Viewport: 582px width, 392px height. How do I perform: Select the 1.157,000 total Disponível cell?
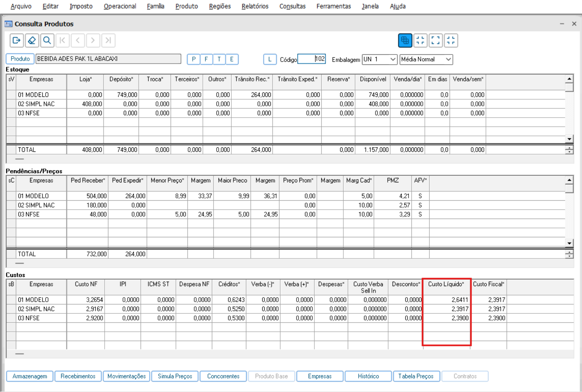click(x=373, y=150)
